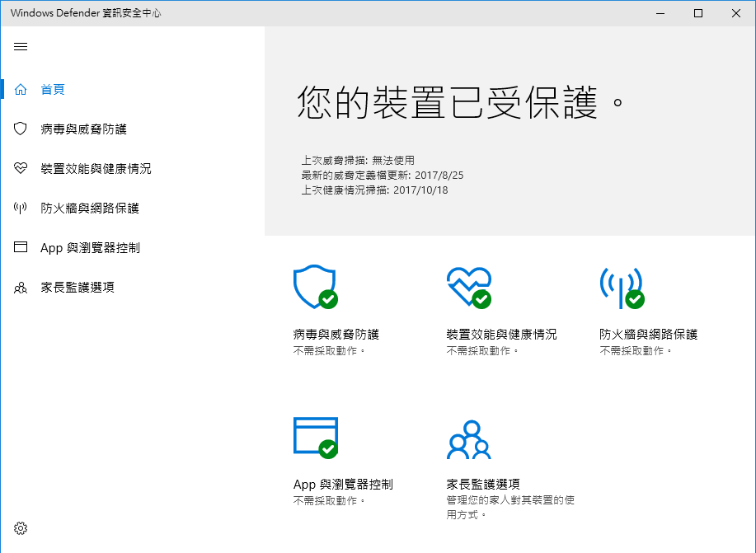Screen dimensions: 756x553
Task: Open 裝置效能與健康情況 in the sidebar
Action: click(x=96, y=168)
